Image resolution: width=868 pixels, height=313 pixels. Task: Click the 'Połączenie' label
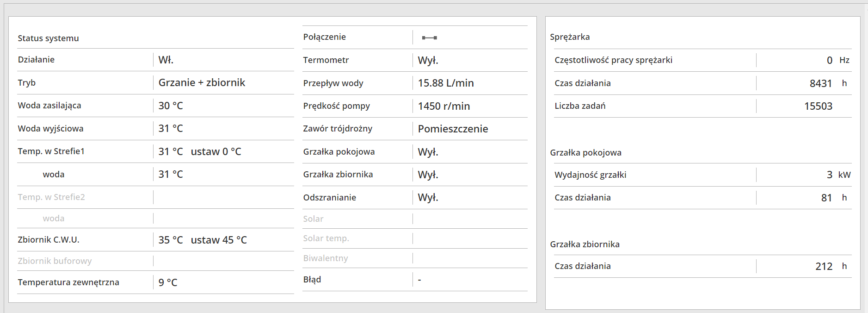coord(324,37)
